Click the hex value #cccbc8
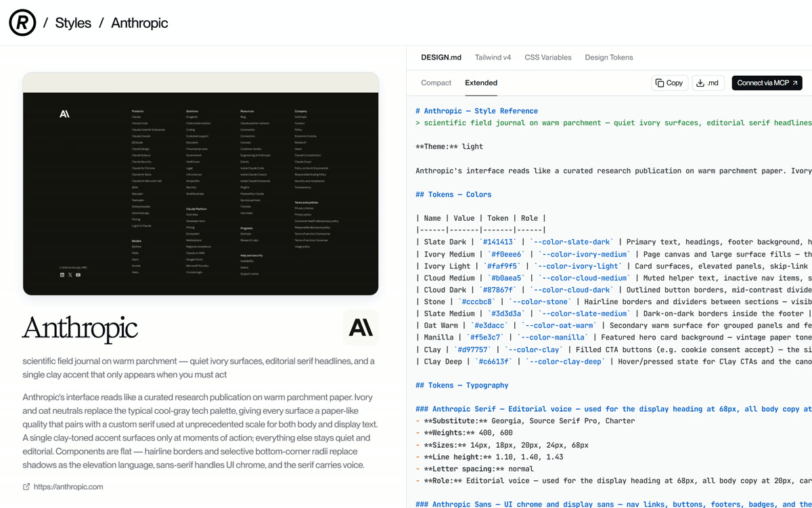This screenshot has width=812, height=508. pyautogui.click(x=476, y=302)
